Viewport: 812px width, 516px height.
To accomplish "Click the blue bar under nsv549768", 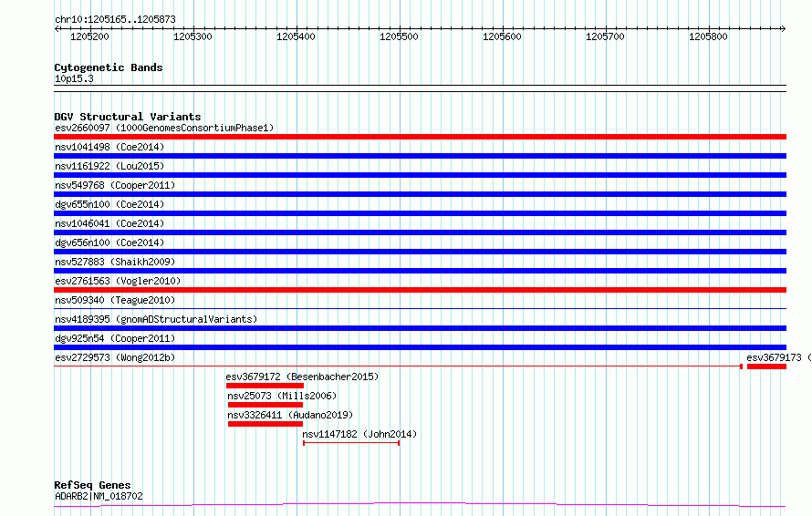I will click(420, 194).
